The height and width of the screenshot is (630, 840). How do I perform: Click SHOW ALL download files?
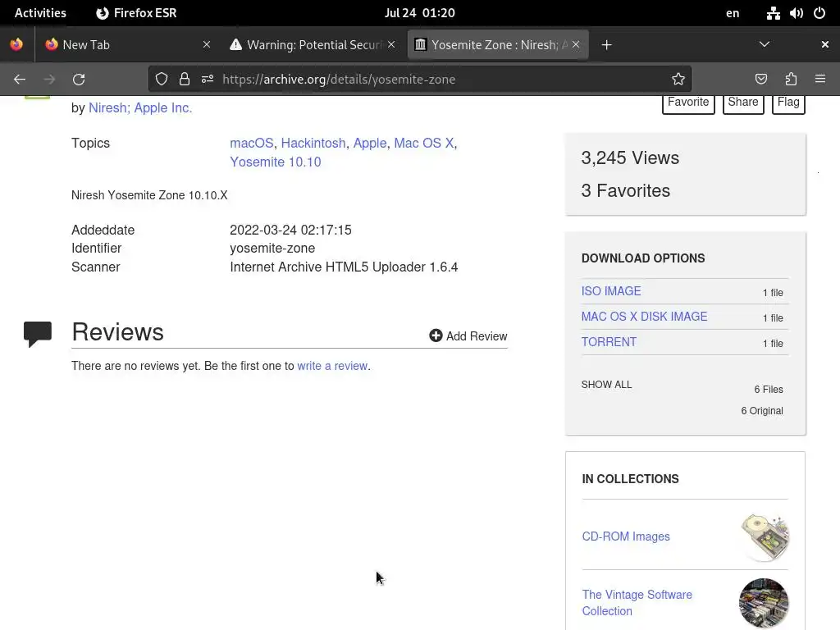pyautogui.click(x=606, y=385)
